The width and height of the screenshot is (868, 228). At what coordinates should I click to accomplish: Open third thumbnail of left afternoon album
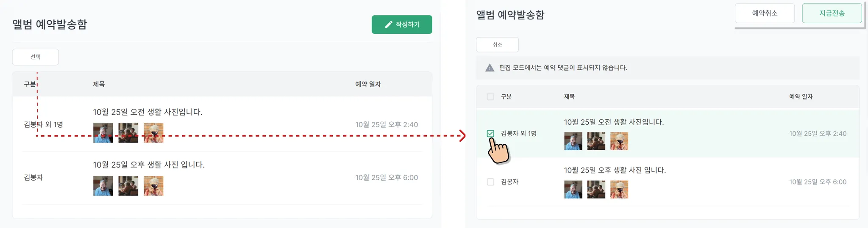[x=153, y=186]
